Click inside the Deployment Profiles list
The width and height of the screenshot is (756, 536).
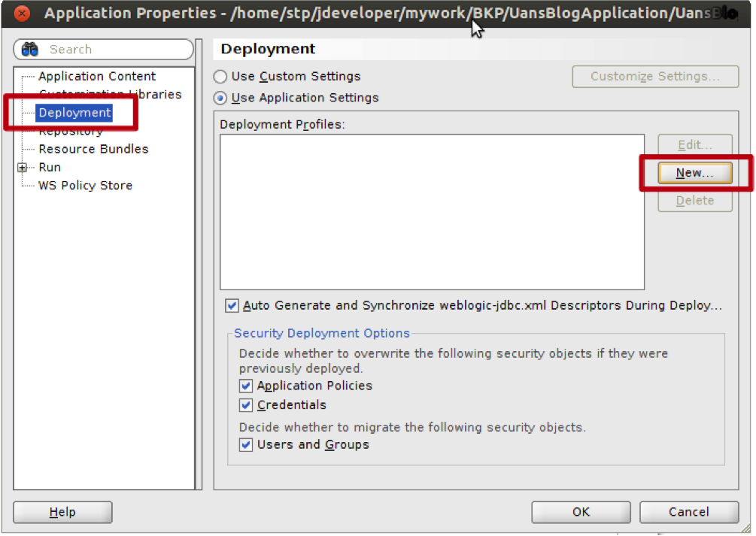tap(432, 212)
